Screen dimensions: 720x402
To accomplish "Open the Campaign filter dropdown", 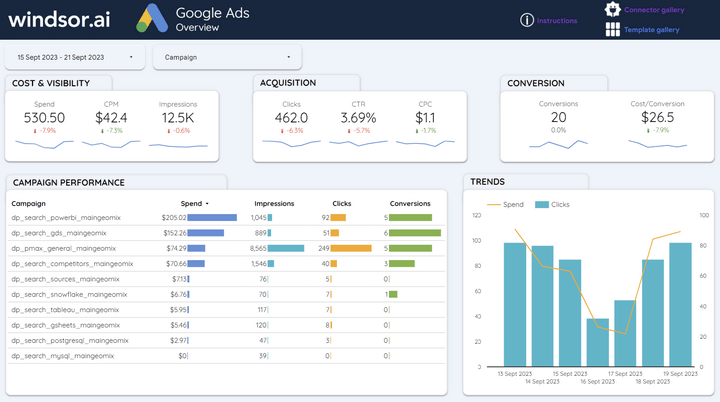I will [x=227, y=57].
